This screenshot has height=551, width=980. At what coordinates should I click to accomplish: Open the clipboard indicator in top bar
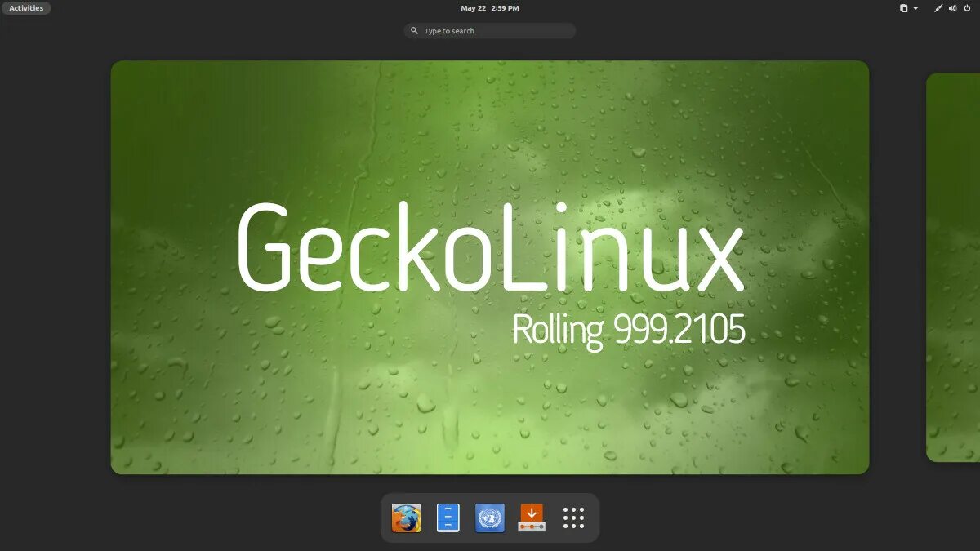tap(904, 8)
